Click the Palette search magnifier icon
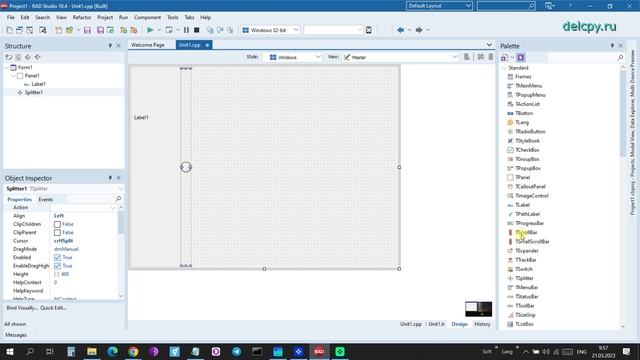 pos(620,58)
